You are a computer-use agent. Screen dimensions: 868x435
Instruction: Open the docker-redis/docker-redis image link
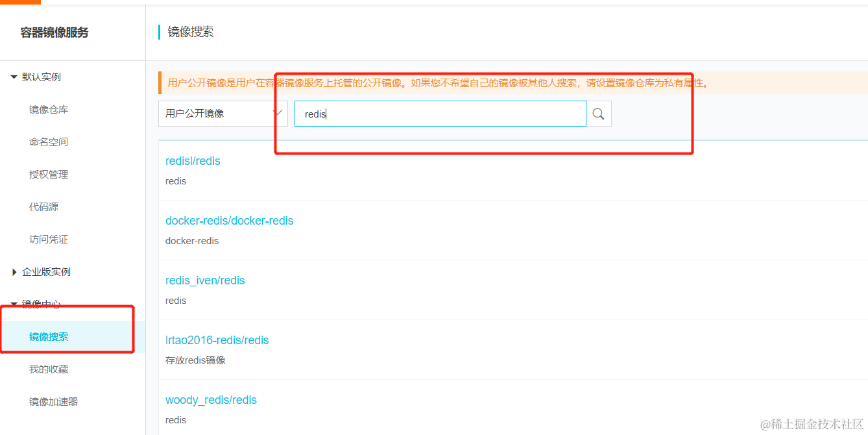(x=229, y=221)
